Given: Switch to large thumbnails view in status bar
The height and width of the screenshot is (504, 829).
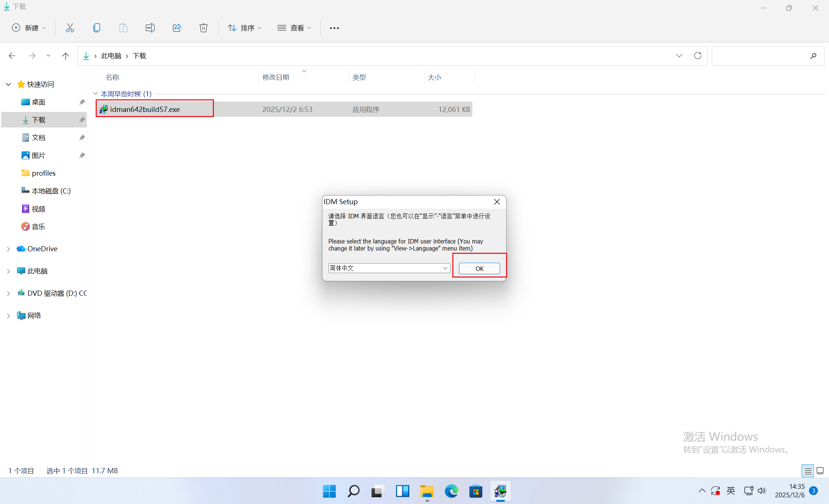Looking at the screenshot, I should (820, 471).
